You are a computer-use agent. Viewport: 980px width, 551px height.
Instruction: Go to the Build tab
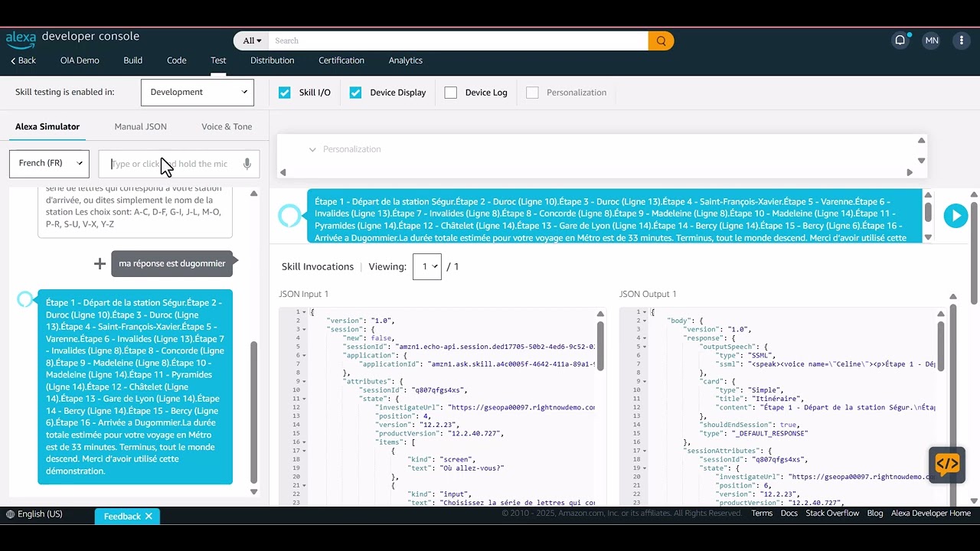133,60
